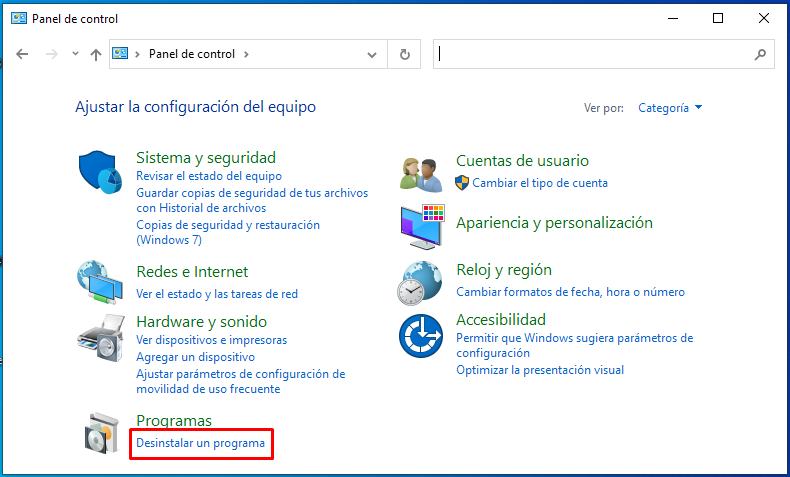The width and height of the screenshot is (790, 477).
Task: Expand the address bar history dropdown
Action: coord(372,55)
